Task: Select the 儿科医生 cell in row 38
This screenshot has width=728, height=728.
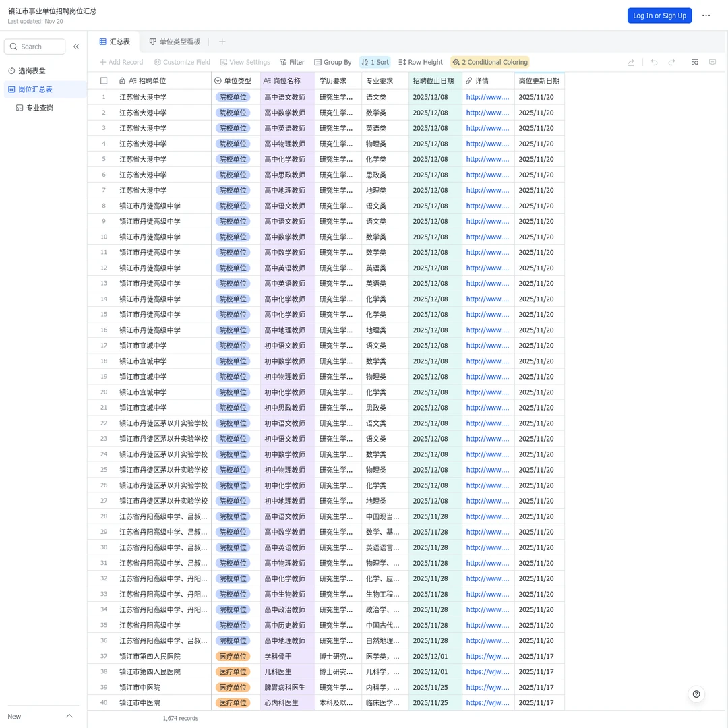Action: [288, 672]
